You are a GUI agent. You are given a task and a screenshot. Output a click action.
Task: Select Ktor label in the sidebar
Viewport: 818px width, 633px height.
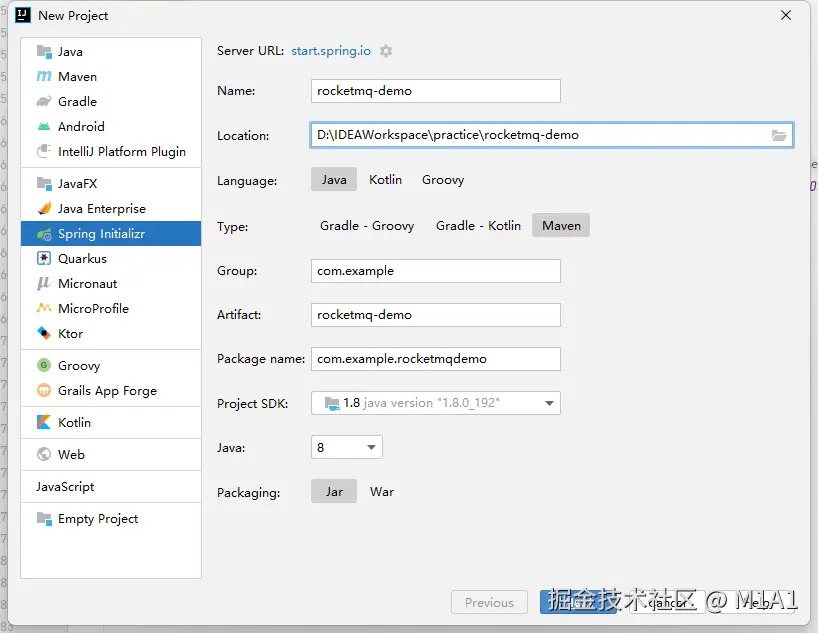click(x=70, y=333)
